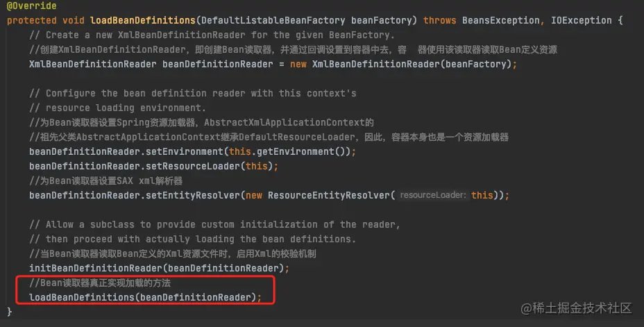Viewport: 644px width, 327px height.
Task: Click the comment about SAX xml解析器
Action: click(106, 181)
